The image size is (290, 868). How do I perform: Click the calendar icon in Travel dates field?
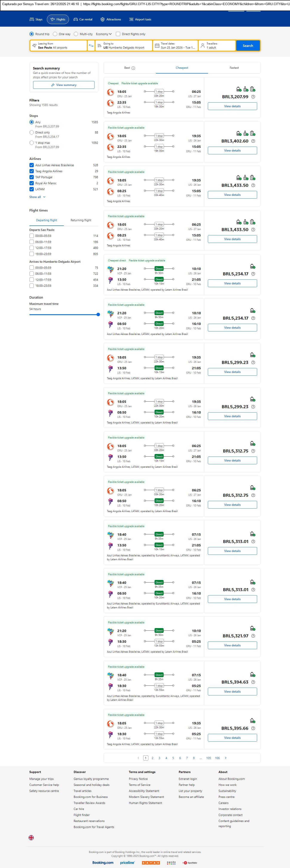(157, 46)
